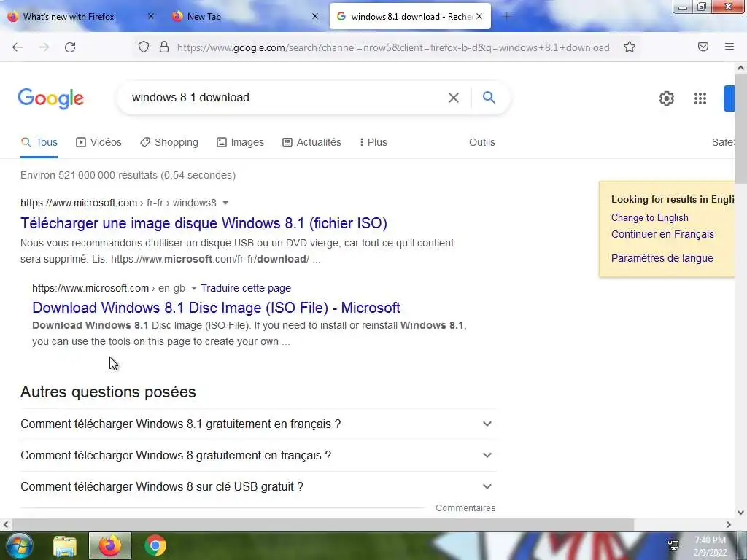The height and width of the screenshot is (560, 747).
Task: Open the Google apps grid icon
Action: point(700,98)
